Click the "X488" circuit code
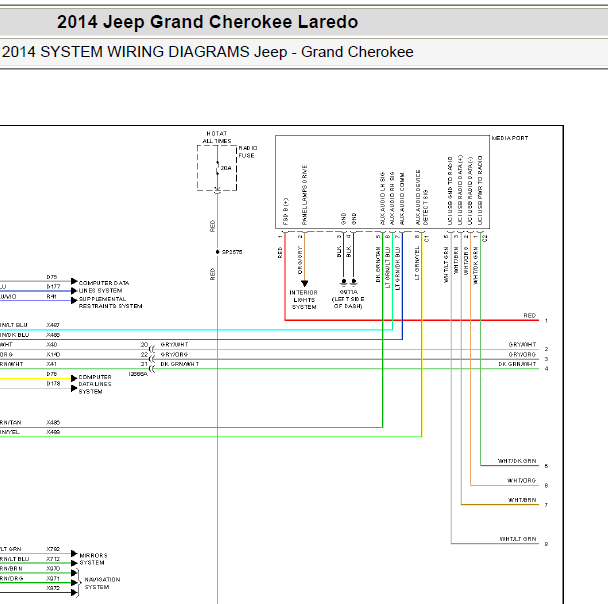Viewport: 608px width, 604px height. [x=53, y=335]
